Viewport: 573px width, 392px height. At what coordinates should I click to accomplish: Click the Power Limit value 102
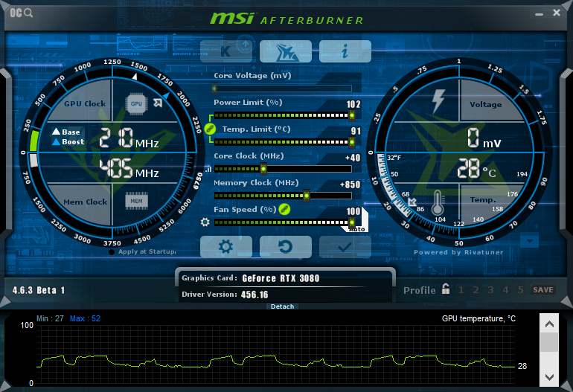point(353,104)
